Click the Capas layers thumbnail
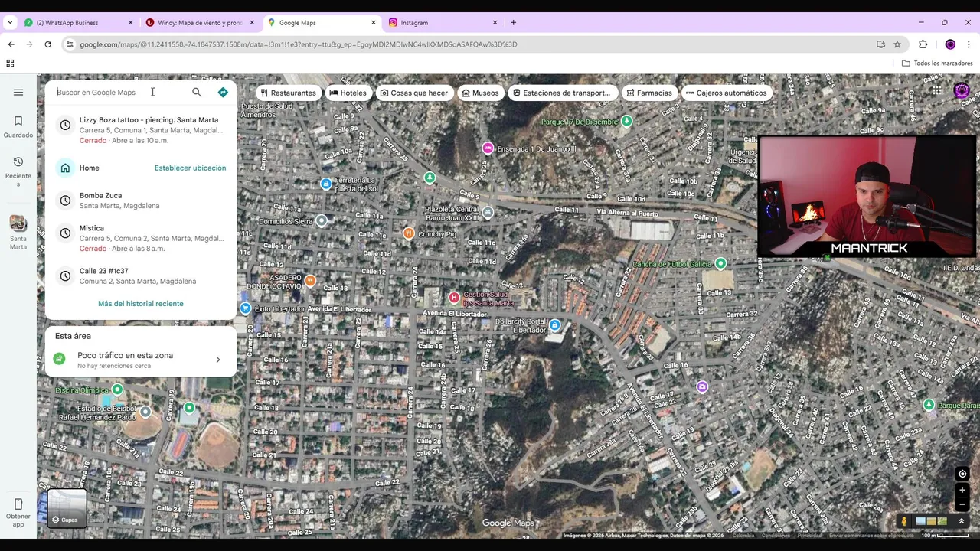This screenshot has width=980, height=551. [67, 508]
